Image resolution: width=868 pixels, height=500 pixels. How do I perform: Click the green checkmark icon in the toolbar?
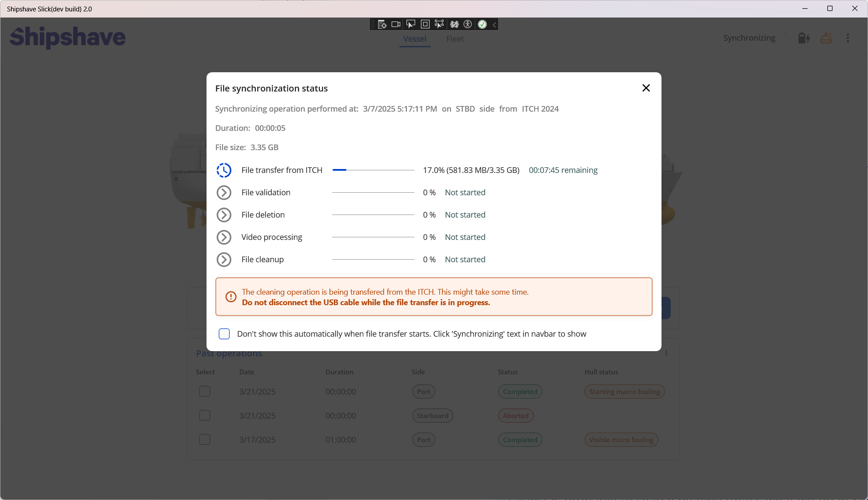[x=482, y=24]
